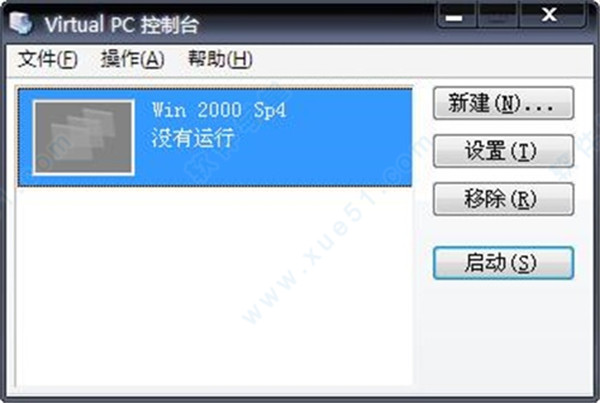Viewport: 600px width, 403px height.
Task: Click the greyed-out maximize button
Action: click(x=498, y=16)
